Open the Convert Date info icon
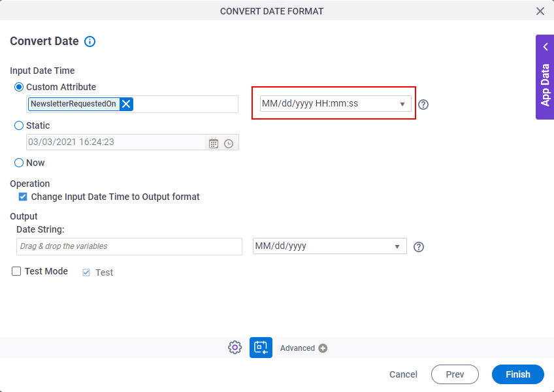 [90, 41]
